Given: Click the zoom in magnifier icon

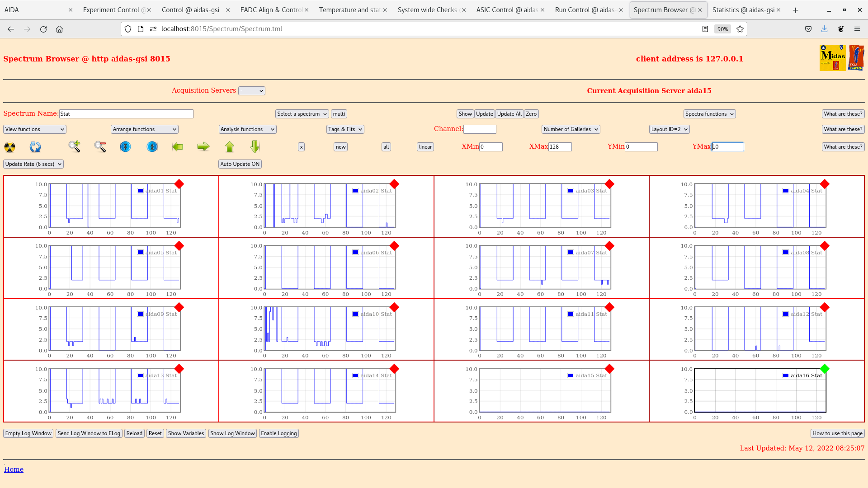Looking at the screenshot, I should [75, 146].
